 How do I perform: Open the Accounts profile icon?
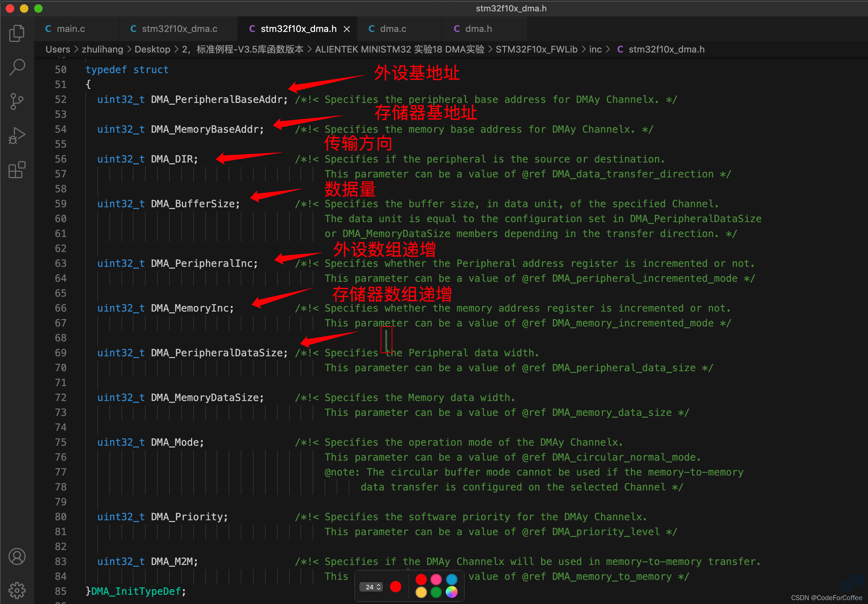[x=17, y=556]
